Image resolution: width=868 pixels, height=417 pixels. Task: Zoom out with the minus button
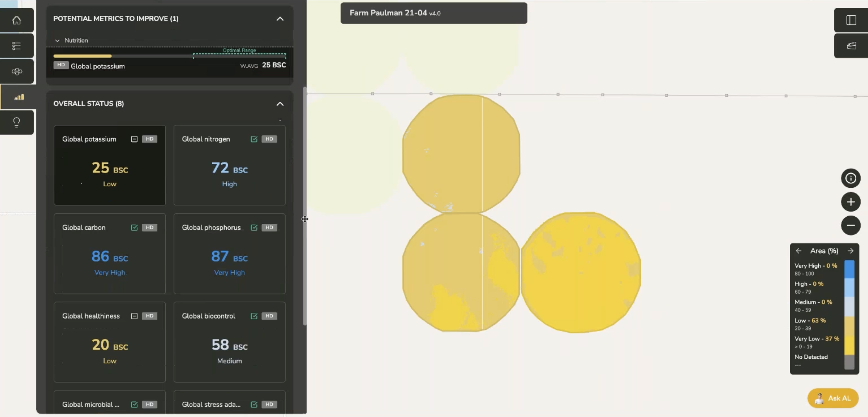(x=850, y=225)
